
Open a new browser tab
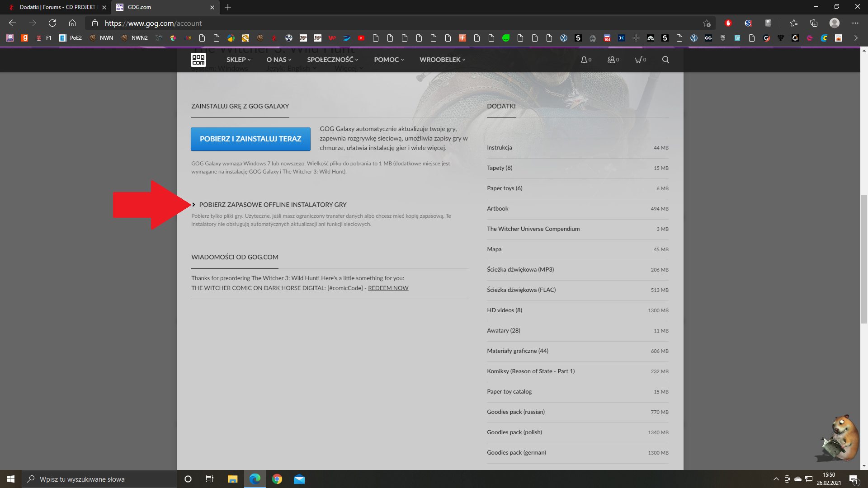(228, 7)
